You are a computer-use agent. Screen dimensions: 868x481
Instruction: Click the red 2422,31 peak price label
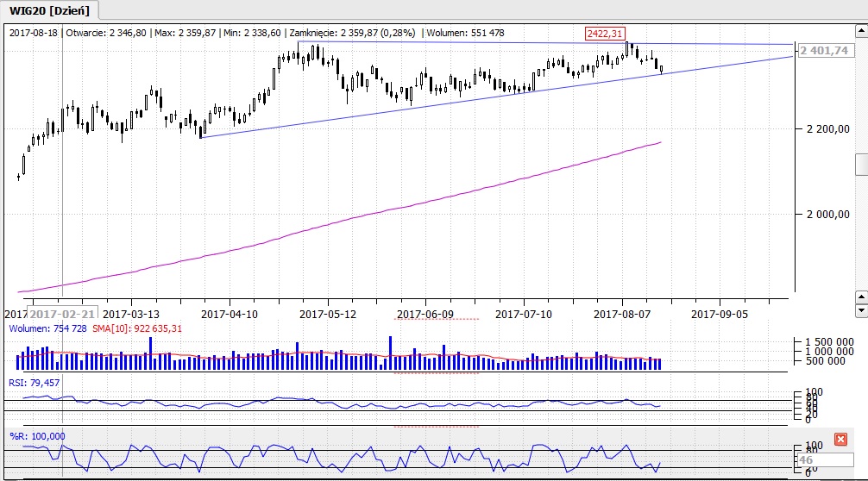603,33
